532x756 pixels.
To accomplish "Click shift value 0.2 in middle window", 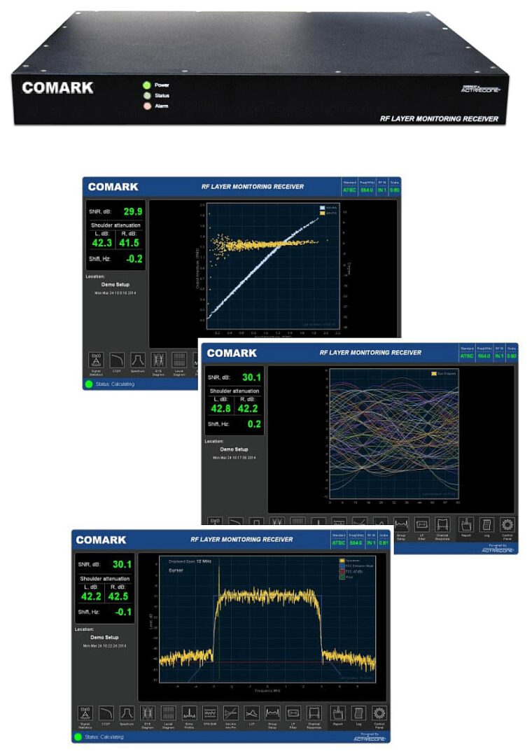I will click(254, 423).
